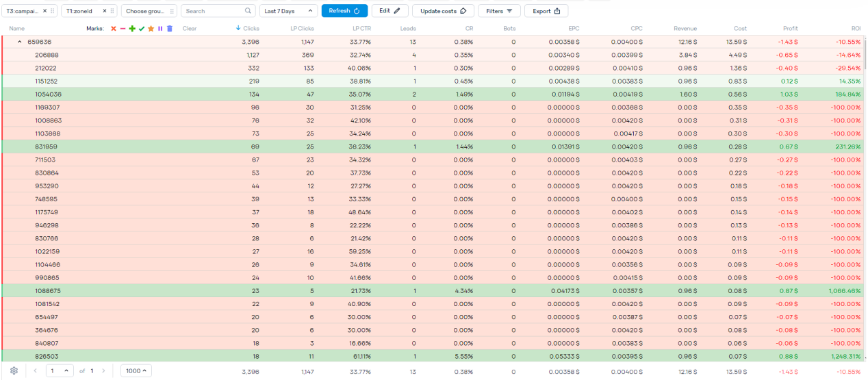Apply the red X mark
This screenshot has width=868, height=380.
[114, 29]
